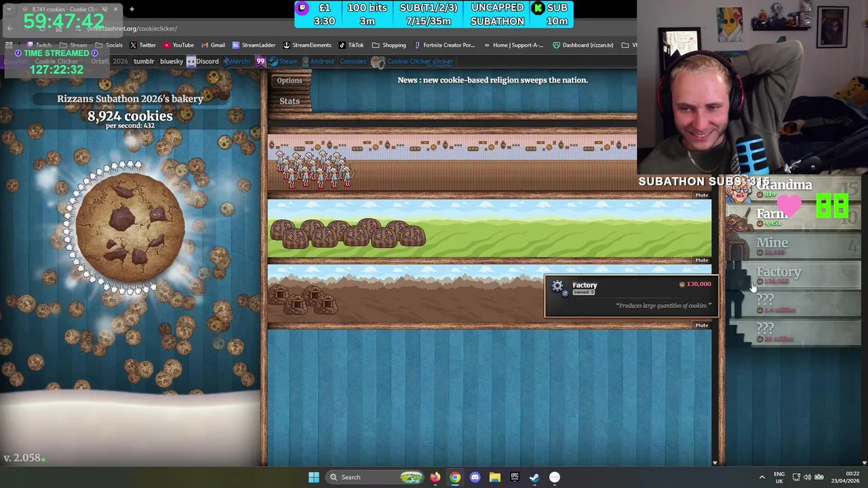Open the ENG UK language switcher
The height and width of the screenshot is (488, 868).
[x=779, y=477]
